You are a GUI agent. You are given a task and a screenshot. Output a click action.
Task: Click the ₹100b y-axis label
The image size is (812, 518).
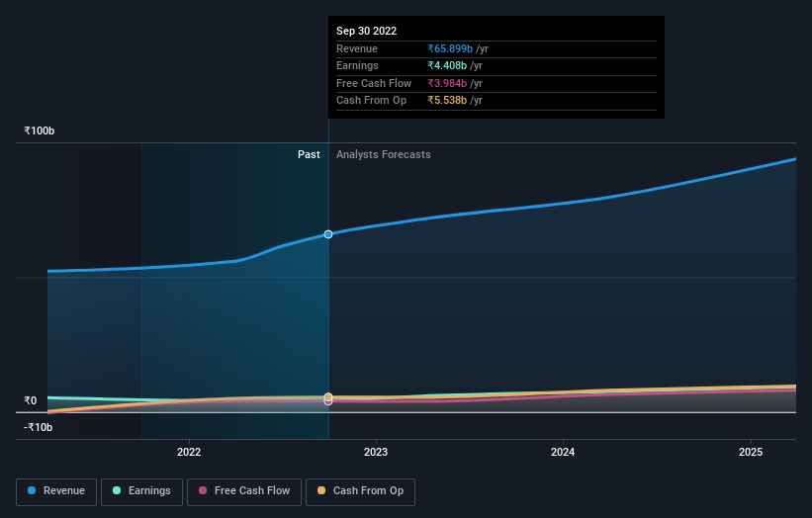(x=40, y=130)
